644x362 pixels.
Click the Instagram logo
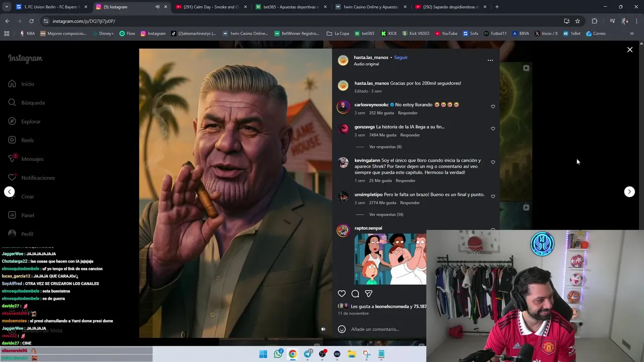pos(25,58)
